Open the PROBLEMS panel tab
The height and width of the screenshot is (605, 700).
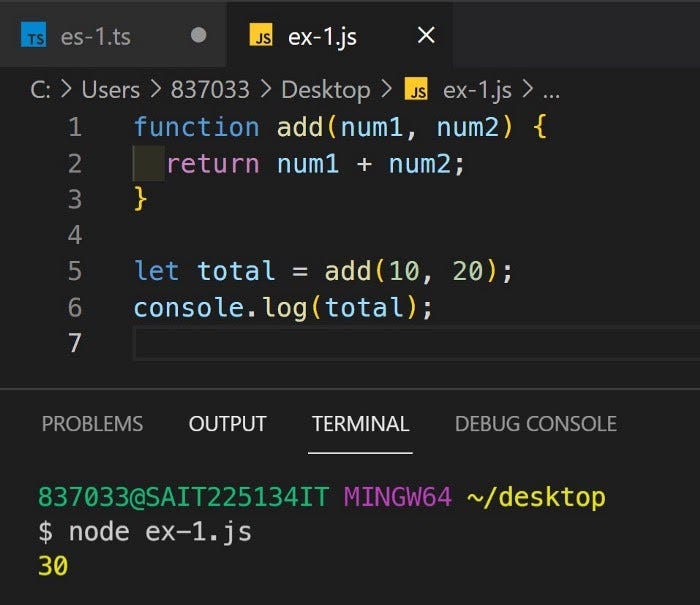[92, 423]
